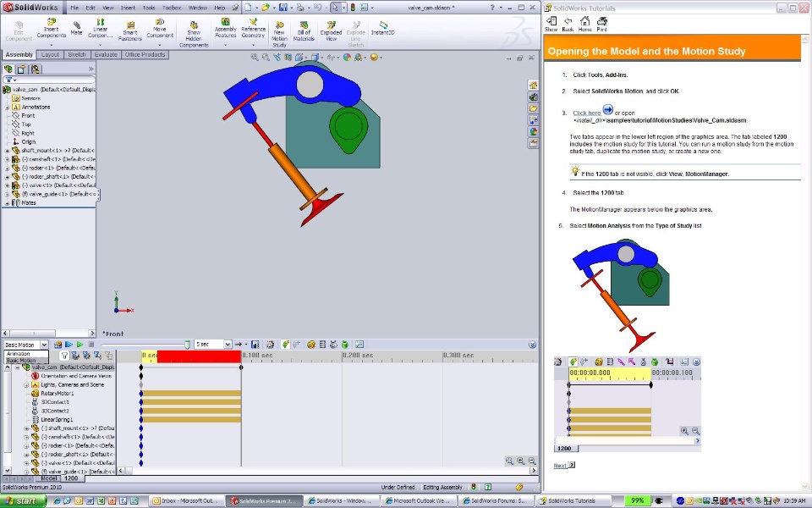
Task: Expand Lights, Cameras and Scene node
Action: point(26,385)
